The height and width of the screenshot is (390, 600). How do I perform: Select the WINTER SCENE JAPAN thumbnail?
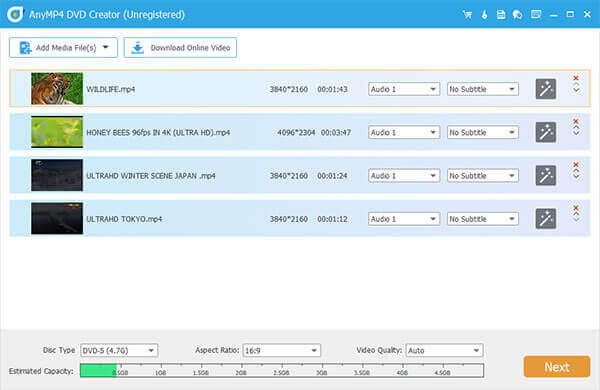[57, 175]
